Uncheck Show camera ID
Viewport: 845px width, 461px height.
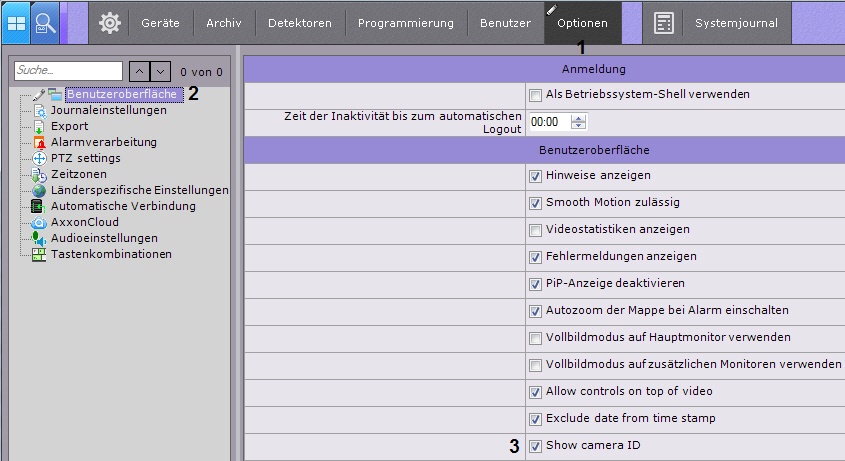pyautogui.click(x=536, y=446)
